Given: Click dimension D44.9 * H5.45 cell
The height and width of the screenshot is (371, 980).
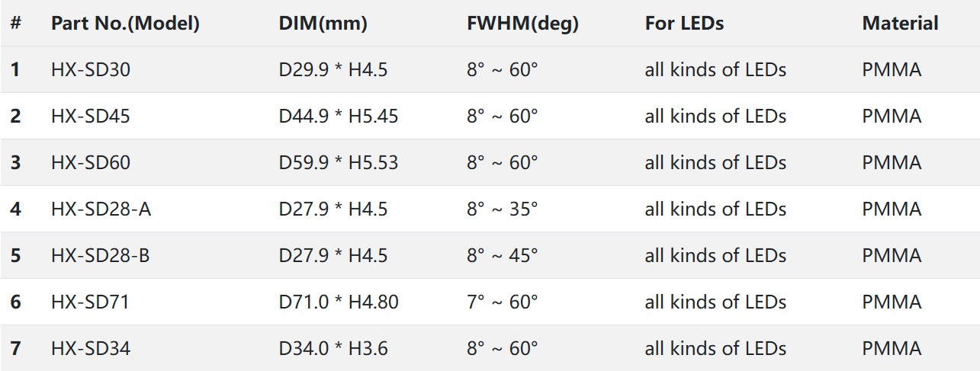Looking at the screenshot, I should coord(339,117).
